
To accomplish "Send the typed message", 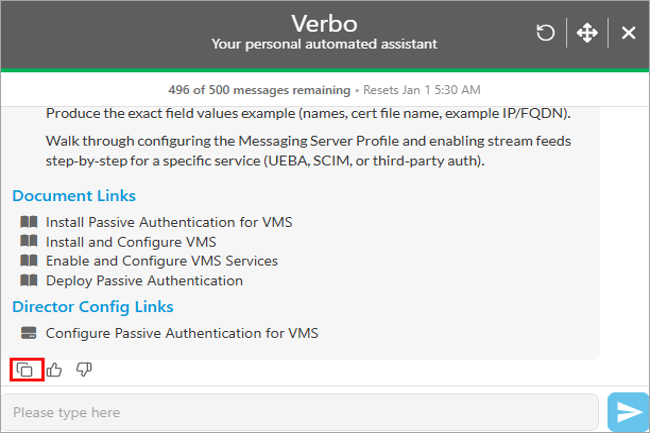I will click(x=627, y=412).
